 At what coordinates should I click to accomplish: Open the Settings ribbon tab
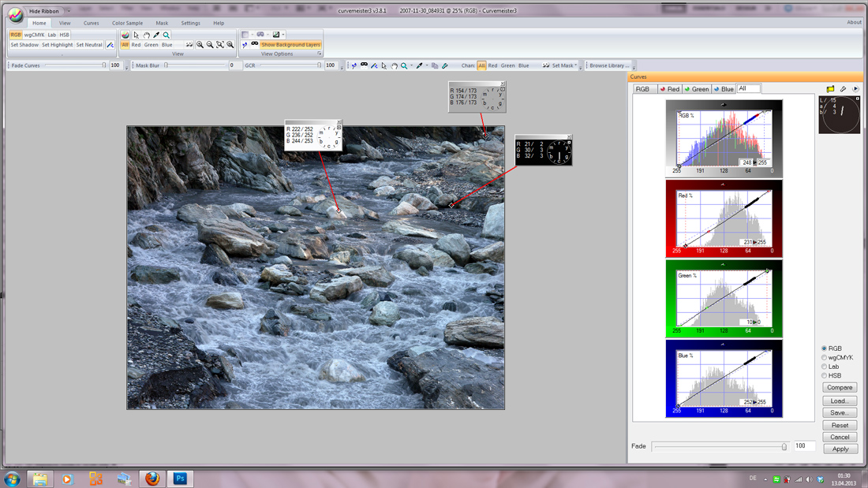[190, 23]
